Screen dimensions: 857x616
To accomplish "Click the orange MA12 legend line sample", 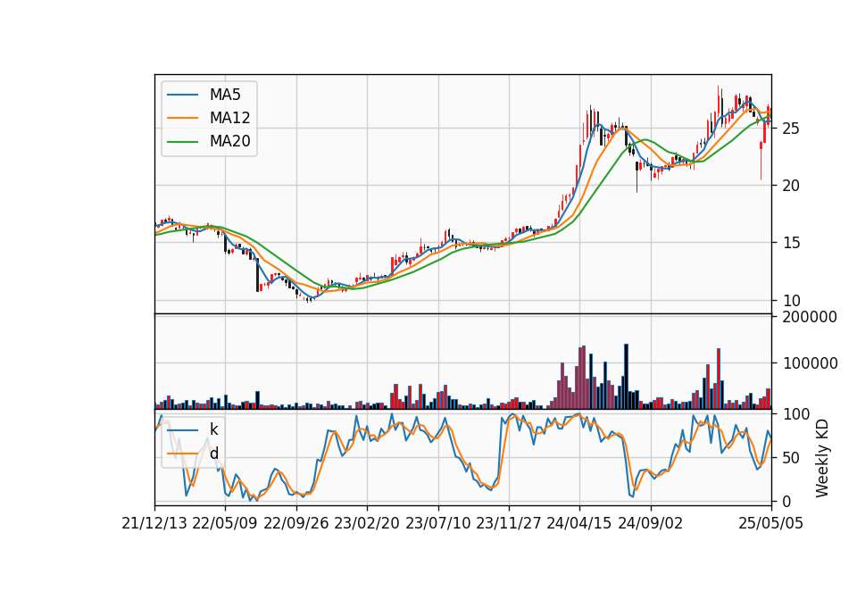I will 182,118.
